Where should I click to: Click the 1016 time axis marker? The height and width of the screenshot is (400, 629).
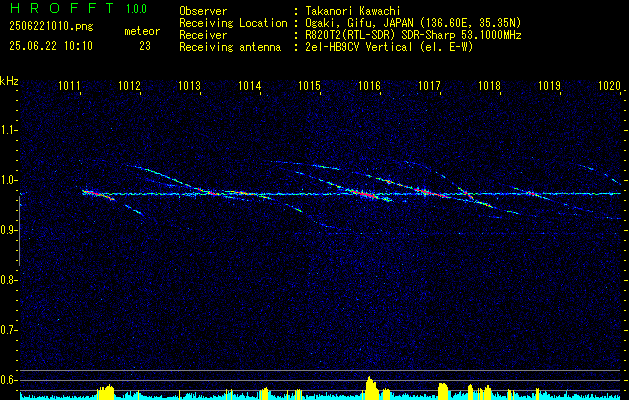coord(369,86)
